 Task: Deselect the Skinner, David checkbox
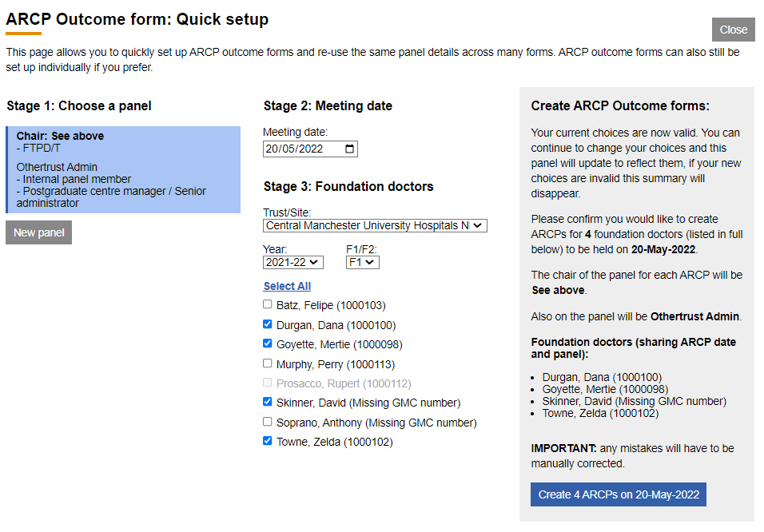tap(268, 402)
